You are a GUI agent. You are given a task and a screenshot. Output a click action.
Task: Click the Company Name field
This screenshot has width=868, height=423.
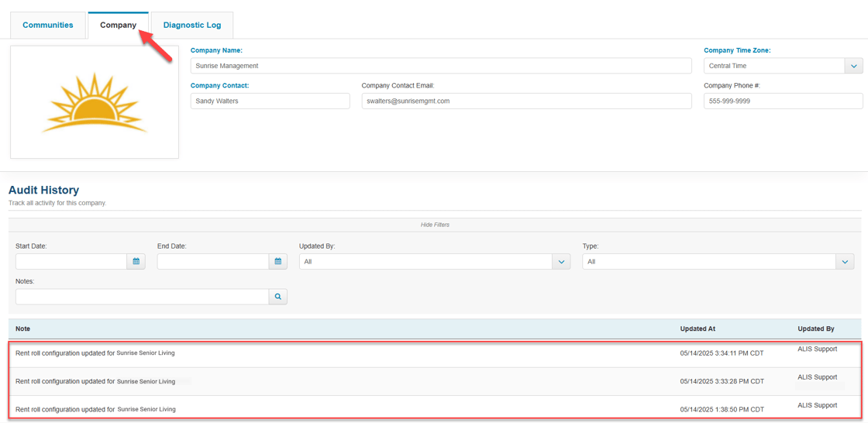(x=441, y=65)
